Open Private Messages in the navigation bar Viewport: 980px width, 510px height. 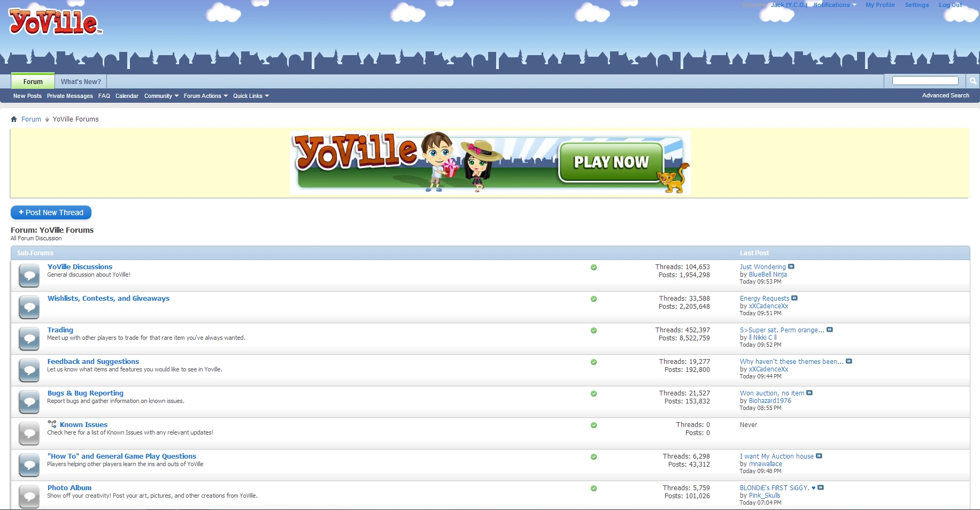pos(70,96)
